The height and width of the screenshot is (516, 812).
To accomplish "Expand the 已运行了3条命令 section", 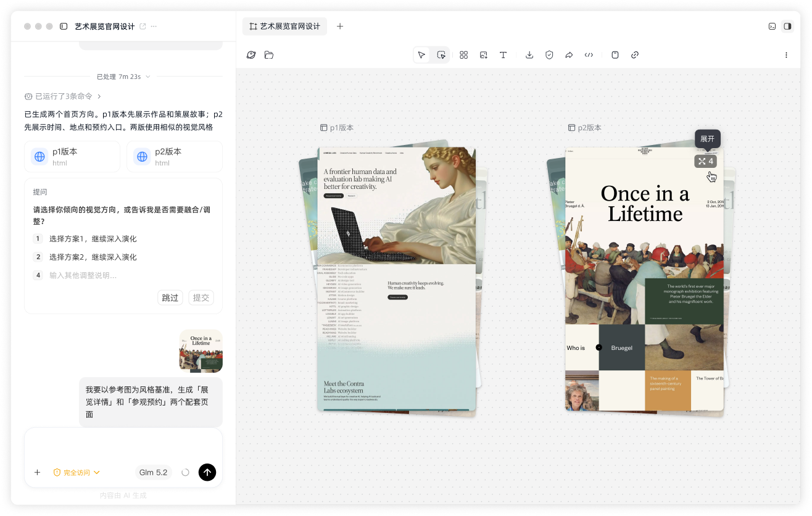I will tap(63, 96).
